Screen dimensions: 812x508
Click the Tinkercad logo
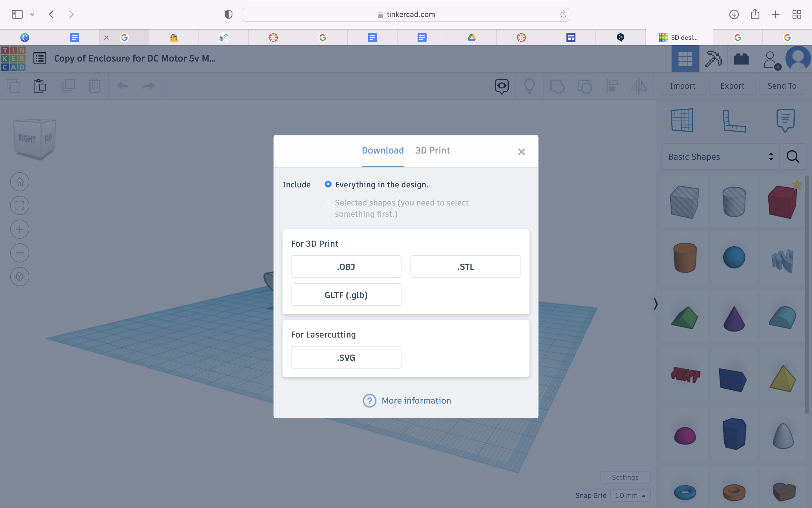14,58
